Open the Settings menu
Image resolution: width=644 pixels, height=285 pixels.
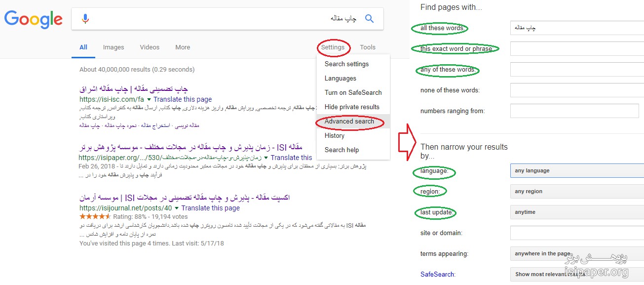click(x=333, y=47)
